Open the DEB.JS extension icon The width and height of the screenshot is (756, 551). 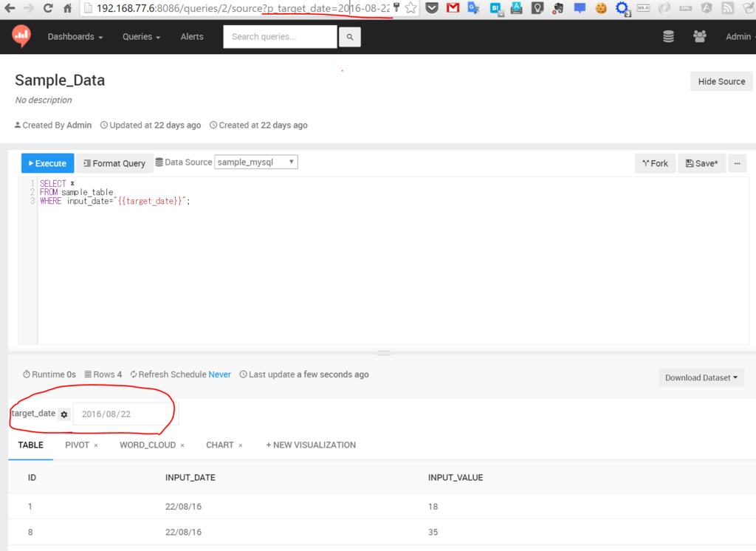643,7
